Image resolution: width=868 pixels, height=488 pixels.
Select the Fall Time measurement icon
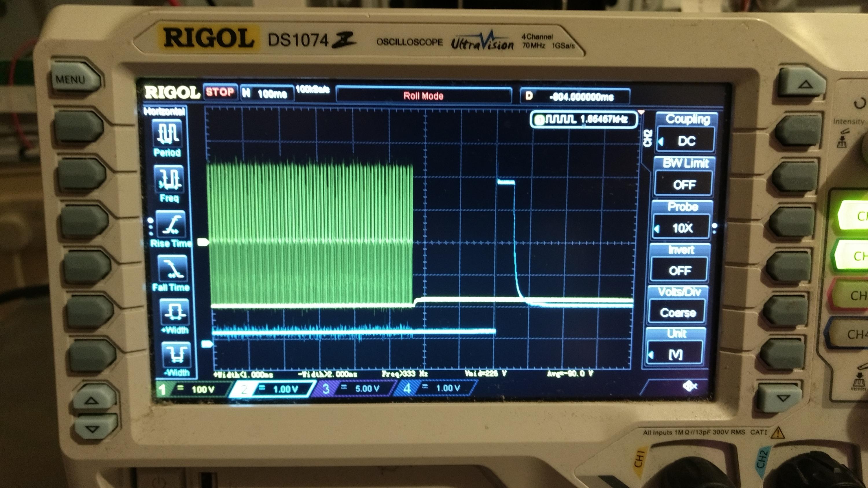click(x=172, y=268)
